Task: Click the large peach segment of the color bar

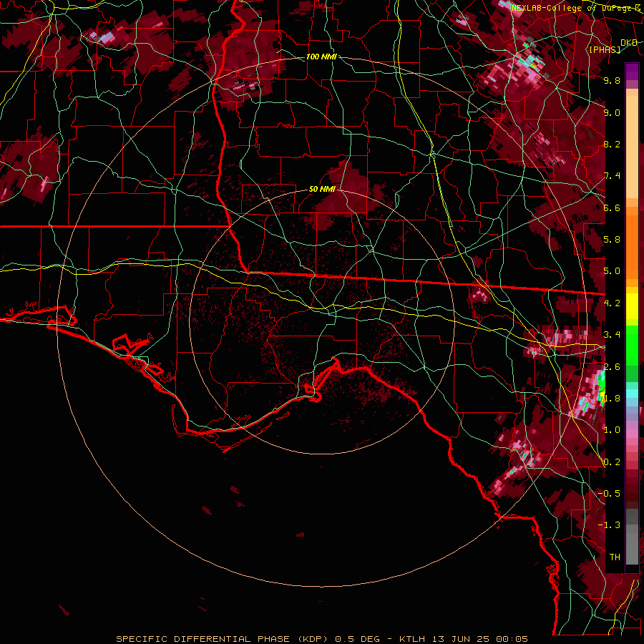Action: pyautogui.click(x=632, y=148)
